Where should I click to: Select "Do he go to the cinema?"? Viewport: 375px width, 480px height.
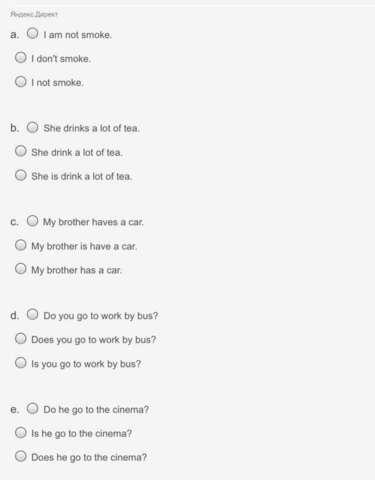32,408
